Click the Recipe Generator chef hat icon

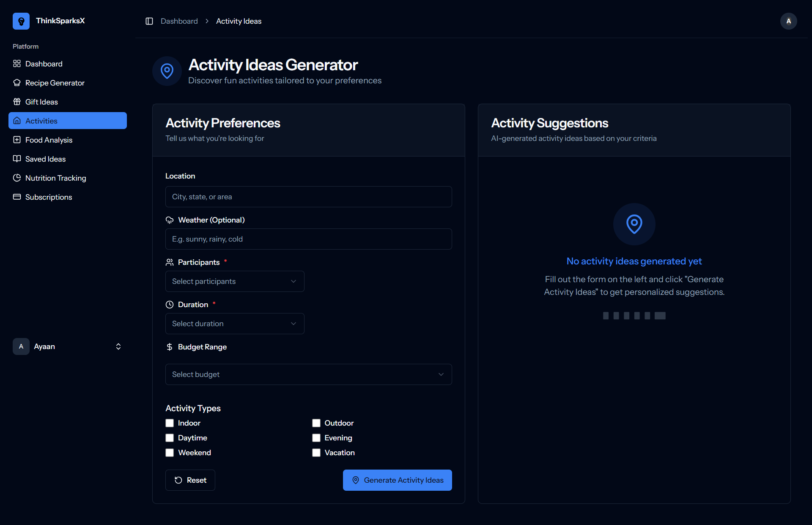17,83
